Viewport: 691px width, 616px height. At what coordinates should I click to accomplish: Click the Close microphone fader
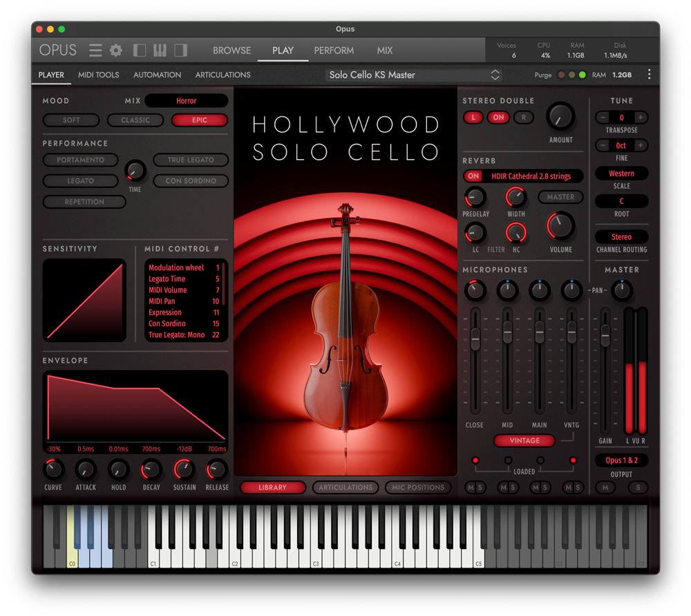475,337
